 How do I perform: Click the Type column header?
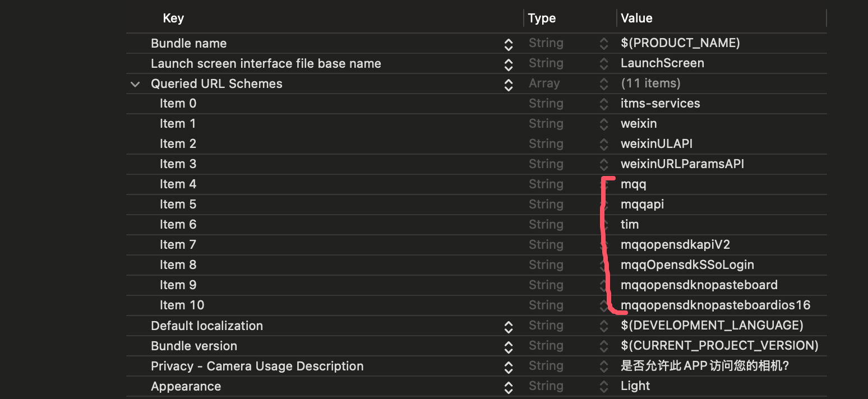tap(542, 18)
